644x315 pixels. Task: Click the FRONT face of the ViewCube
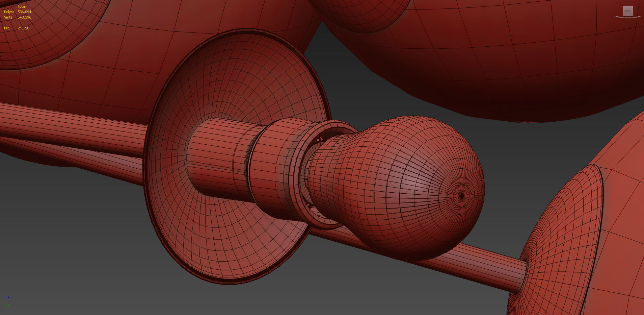click(628, 11)
